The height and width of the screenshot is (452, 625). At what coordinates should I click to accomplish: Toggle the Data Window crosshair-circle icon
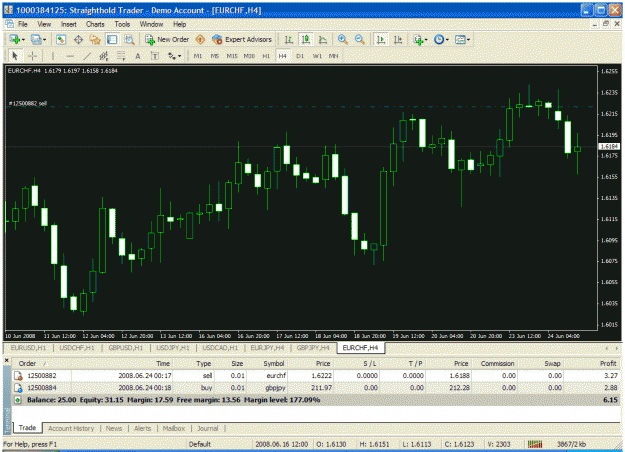(78, 39)
